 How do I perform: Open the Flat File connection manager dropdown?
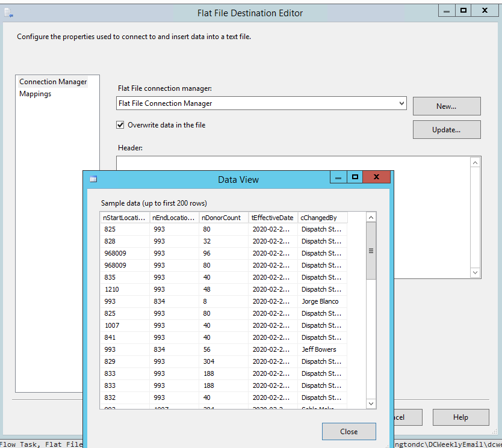401,103
